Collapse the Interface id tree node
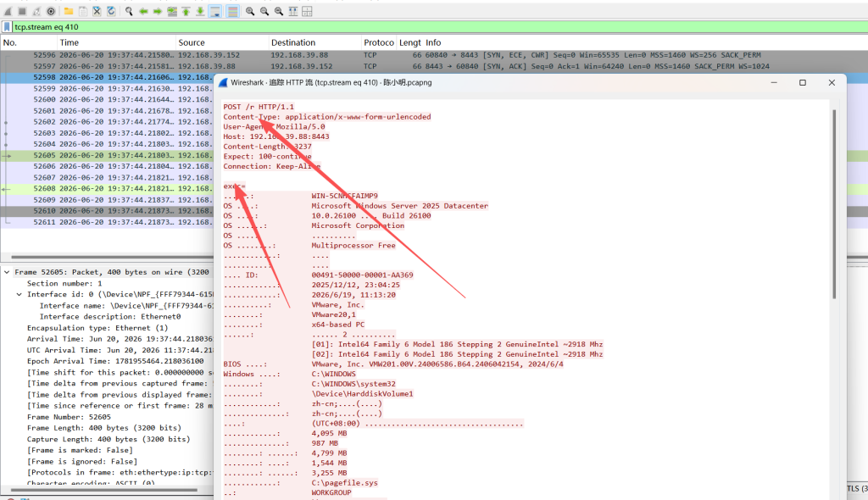The image size is (868, 500). click(19, 295)
